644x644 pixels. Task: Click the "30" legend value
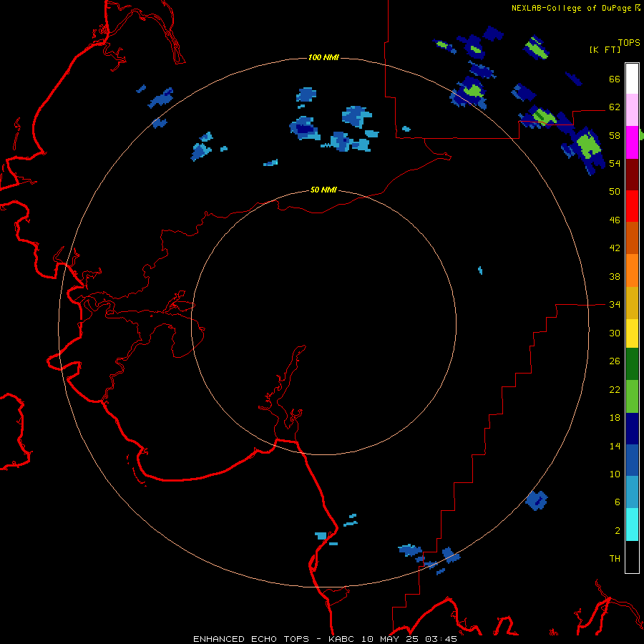tap(615, 333)
